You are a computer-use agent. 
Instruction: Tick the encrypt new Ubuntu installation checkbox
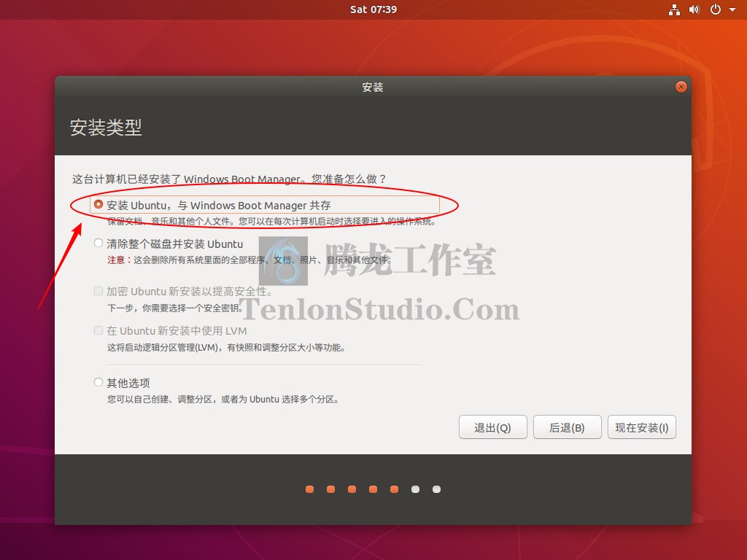point(98,291)
